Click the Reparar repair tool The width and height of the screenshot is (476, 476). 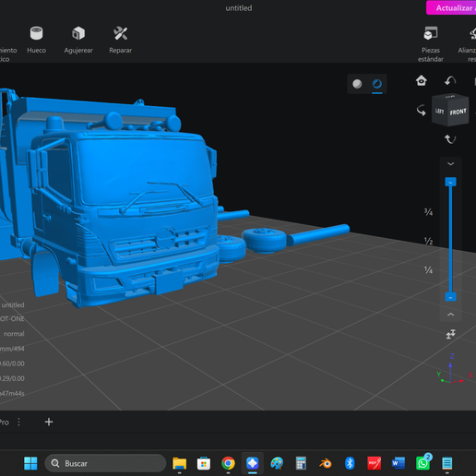point(120,40)
